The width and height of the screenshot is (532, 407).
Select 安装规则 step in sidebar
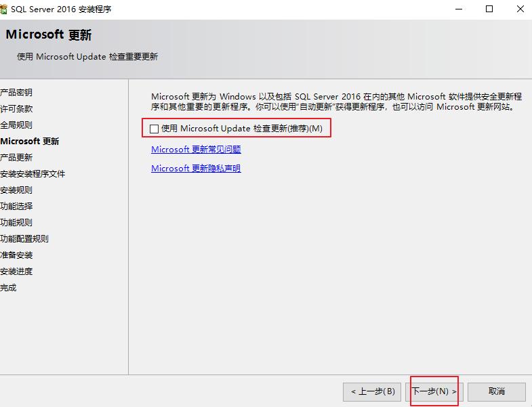(16, 190)
